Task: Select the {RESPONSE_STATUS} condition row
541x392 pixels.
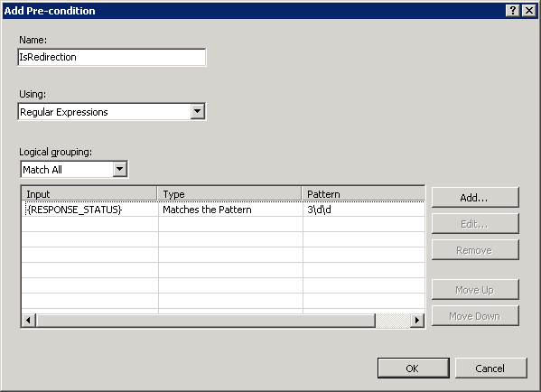Action: coord(223,210)
